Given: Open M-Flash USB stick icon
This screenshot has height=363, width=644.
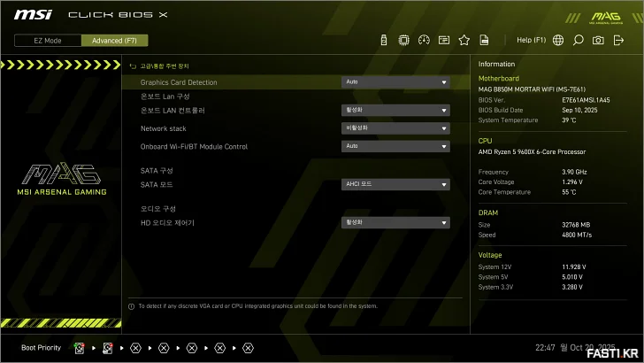Looking at the screenshot, I should click(384, 41).
